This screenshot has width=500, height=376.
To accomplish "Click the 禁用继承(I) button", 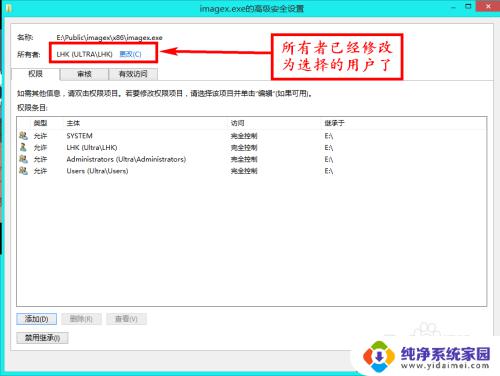I will pyautogui.click(x=42, y=338).
